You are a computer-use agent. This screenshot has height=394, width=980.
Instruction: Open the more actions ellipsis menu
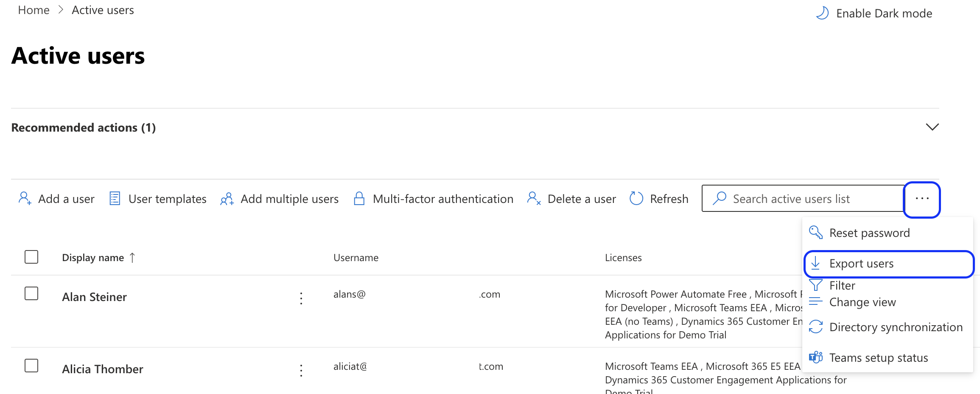(x=922, y=198)
